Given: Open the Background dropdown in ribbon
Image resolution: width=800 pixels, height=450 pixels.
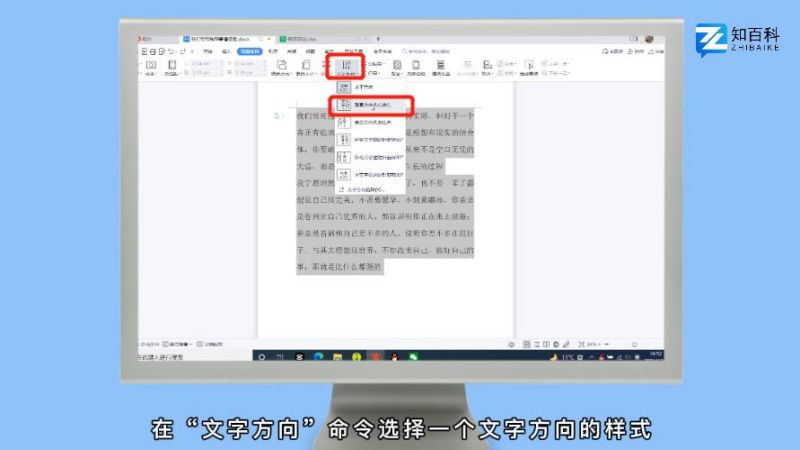Looking at the screenshot, I should (x=397, y=67).
